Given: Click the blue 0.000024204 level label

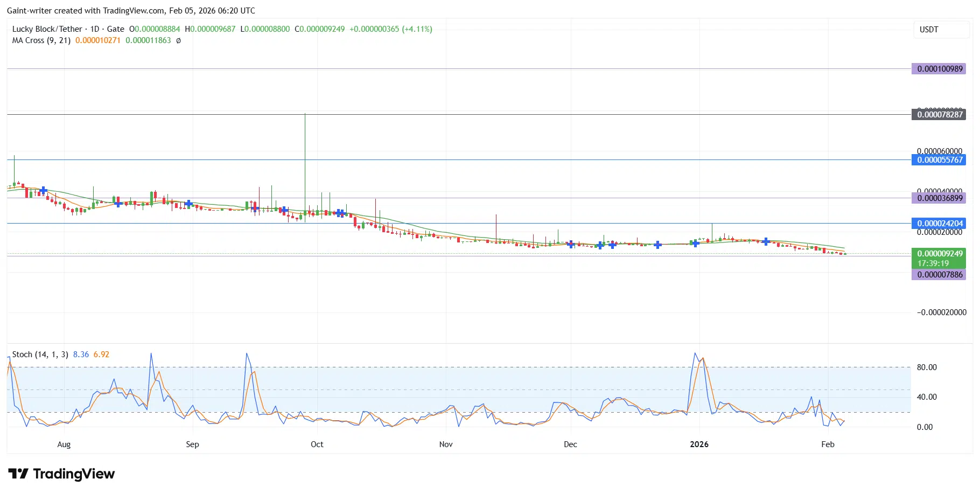Looking at the screenshot, I should click(939, 224).
